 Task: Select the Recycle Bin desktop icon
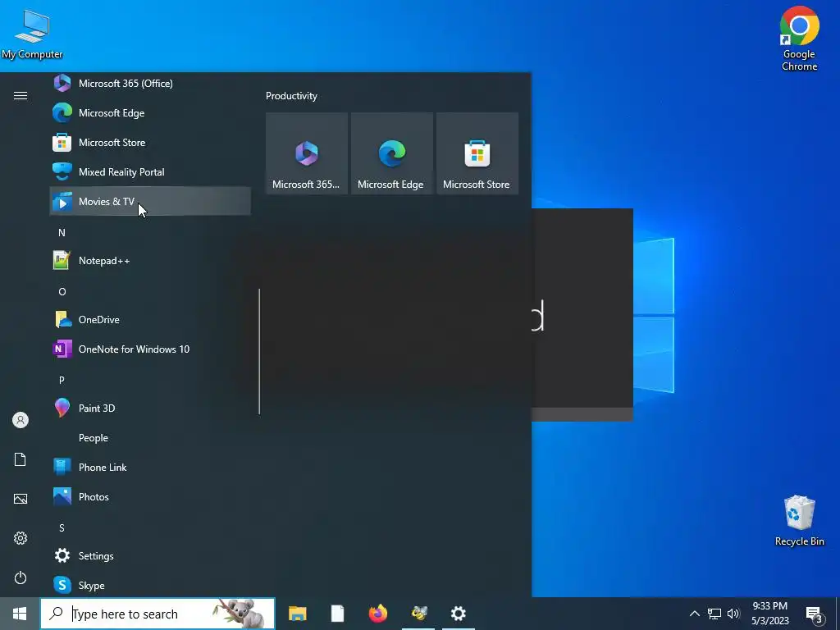[799, 521]
